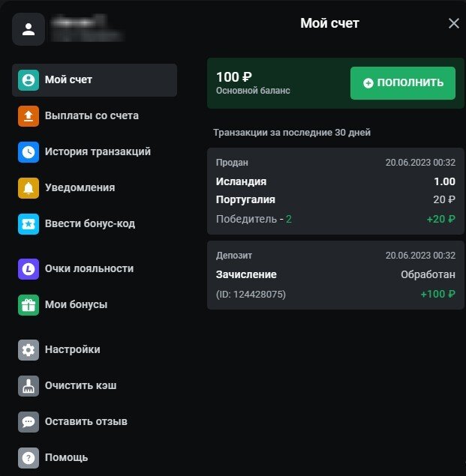
Task: Open the sold Исландия–Португалия transaction card
Action: click(335, 190)
